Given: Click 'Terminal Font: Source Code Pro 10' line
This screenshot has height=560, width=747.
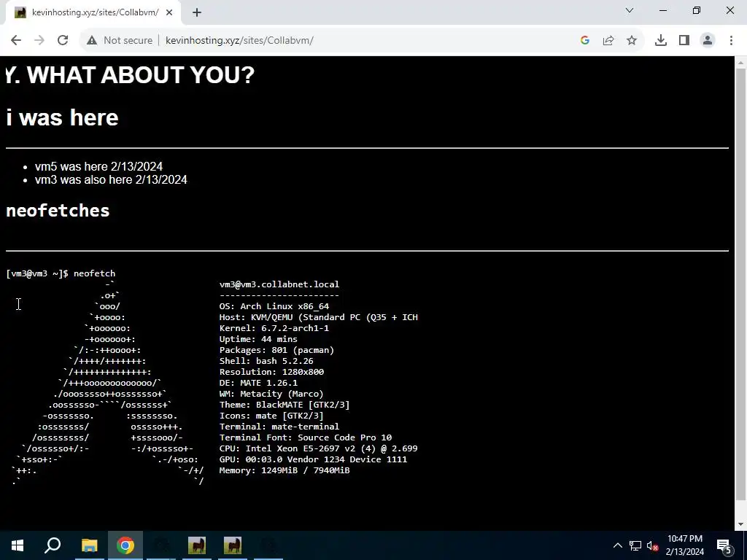Looking at the screenshot, I should pos(306,437).
